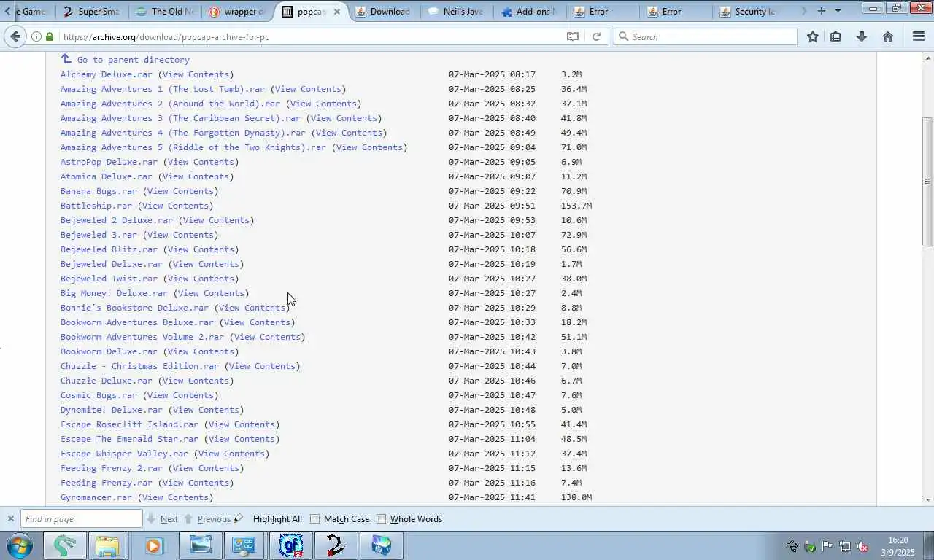Screen dimensions: 934x560
Task: Show bookmarks list icon in toolbar
Action: coord(835,36)
